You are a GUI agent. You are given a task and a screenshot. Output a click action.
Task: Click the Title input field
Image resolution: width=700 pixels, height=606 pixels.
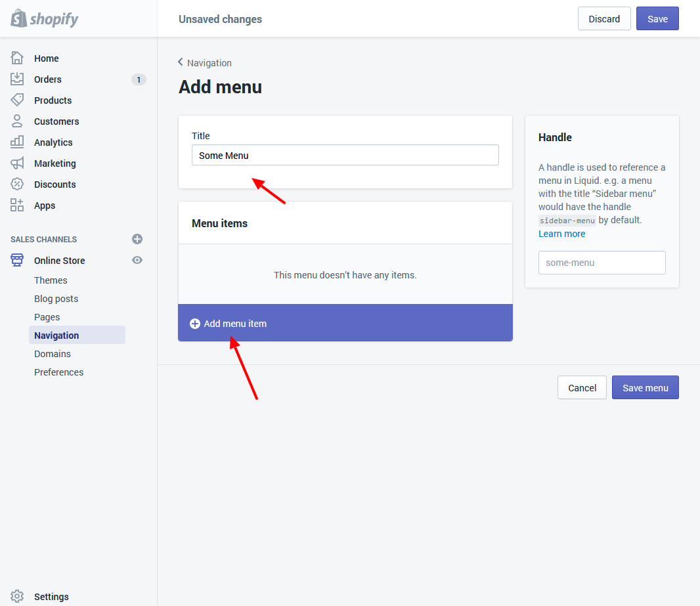tap(345, 156)
